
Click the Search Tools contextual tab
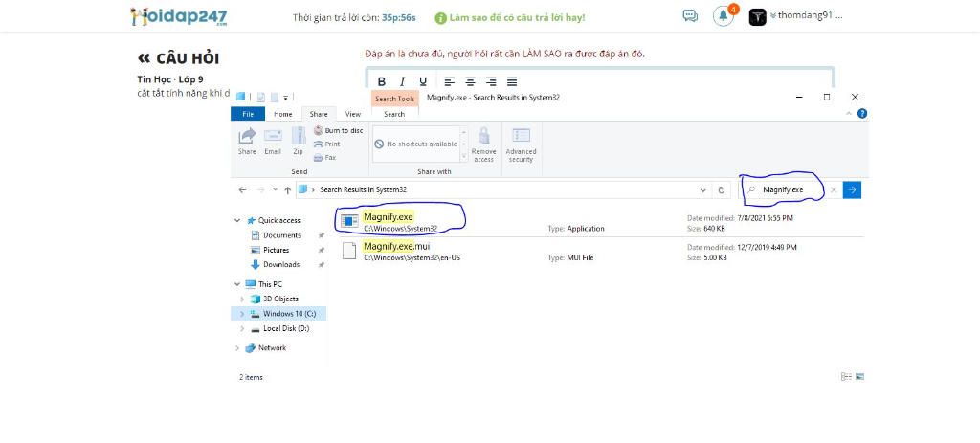pyautogui.click(x=394, y=99)
